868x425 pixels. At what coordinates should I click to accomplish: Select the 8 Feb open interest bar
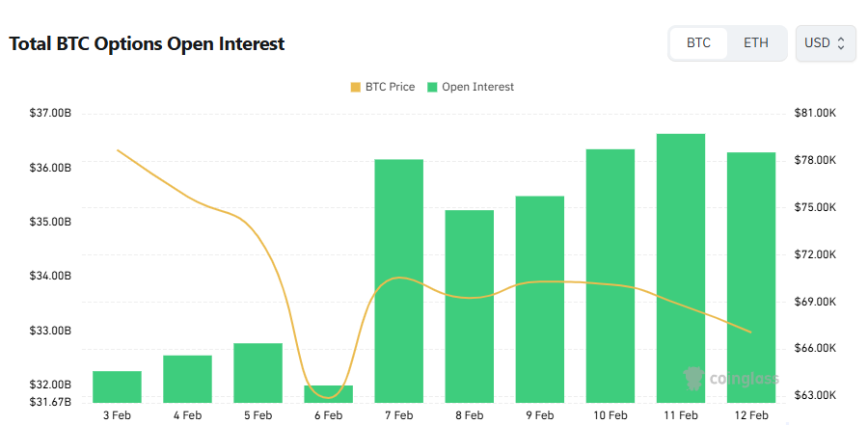tap(469, 305)
